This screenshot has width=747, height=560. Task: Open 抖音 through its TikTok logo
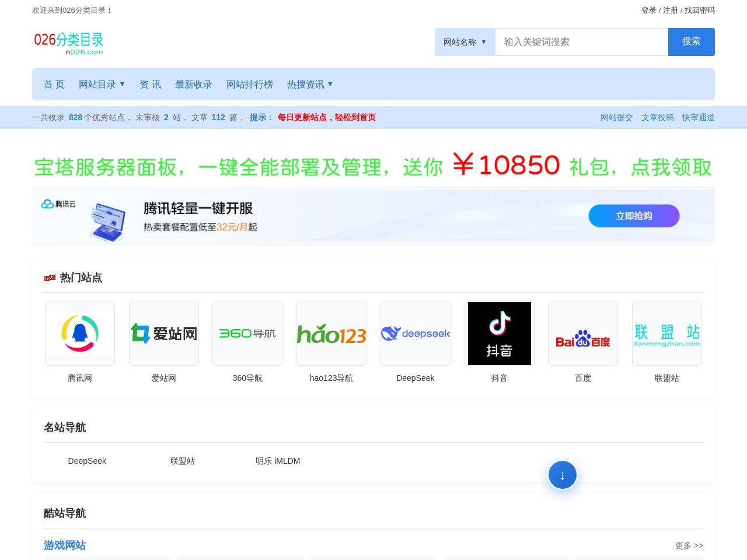pyautogui.click(x=499, y=333)
